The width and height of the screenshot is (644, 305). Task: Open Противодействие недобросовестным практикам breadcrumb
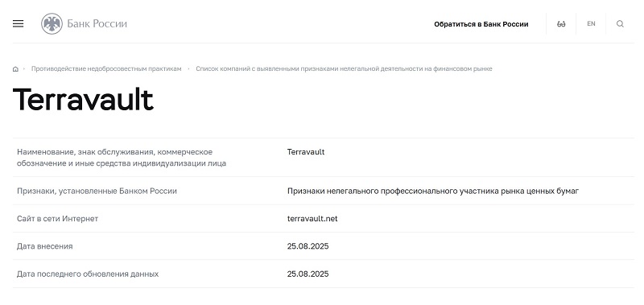pyautogui.click(x=106, y=68)
